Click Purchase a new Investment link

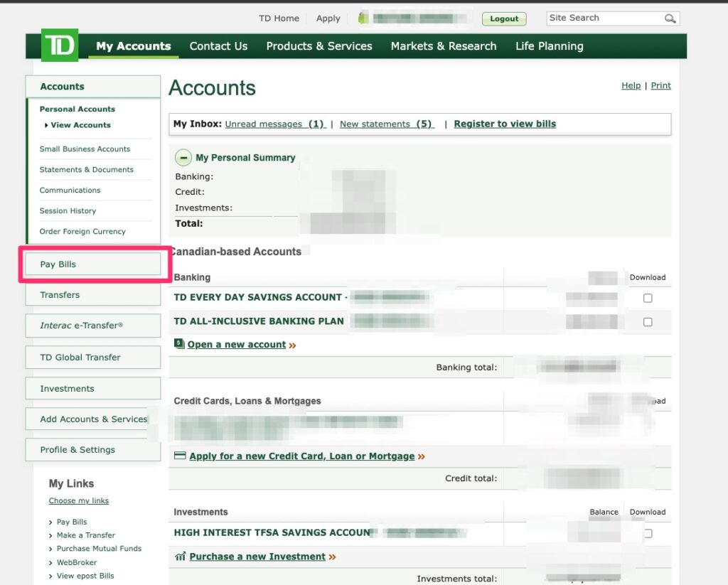[257, 557]
